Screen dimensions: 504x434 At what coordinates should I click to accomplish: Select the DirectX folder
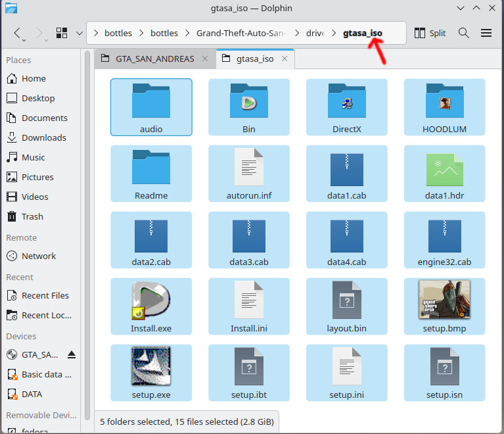point(346,107)
